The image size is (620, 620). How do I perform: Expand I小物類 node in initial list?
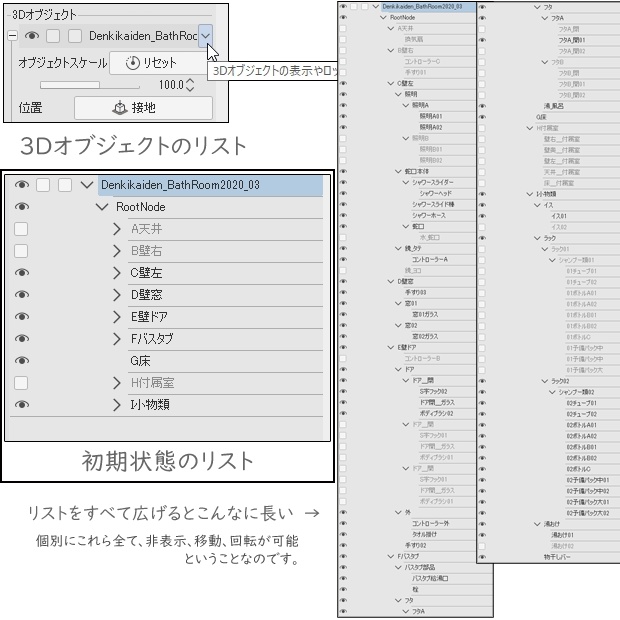(x=117, y=405)
